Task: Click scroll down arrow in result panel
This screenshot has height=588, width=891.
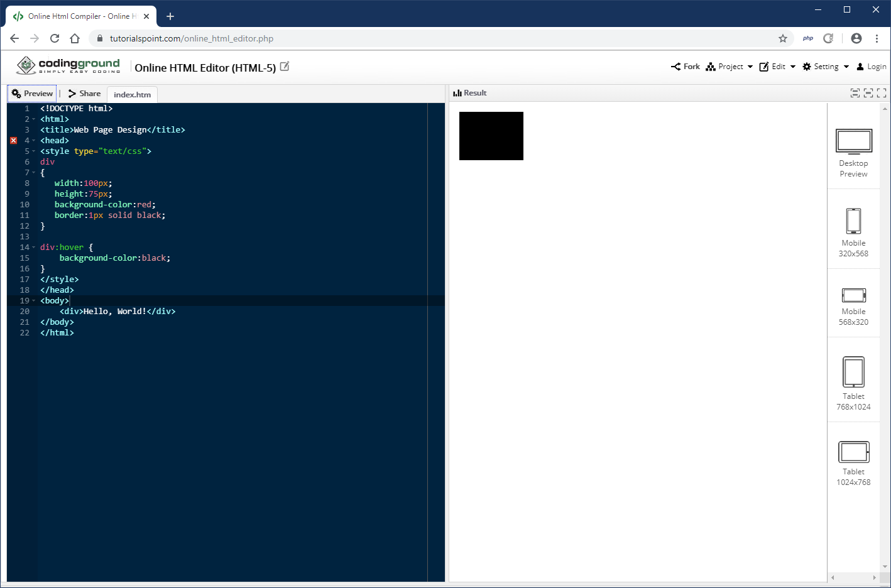Action: click(x=885, y=567)
